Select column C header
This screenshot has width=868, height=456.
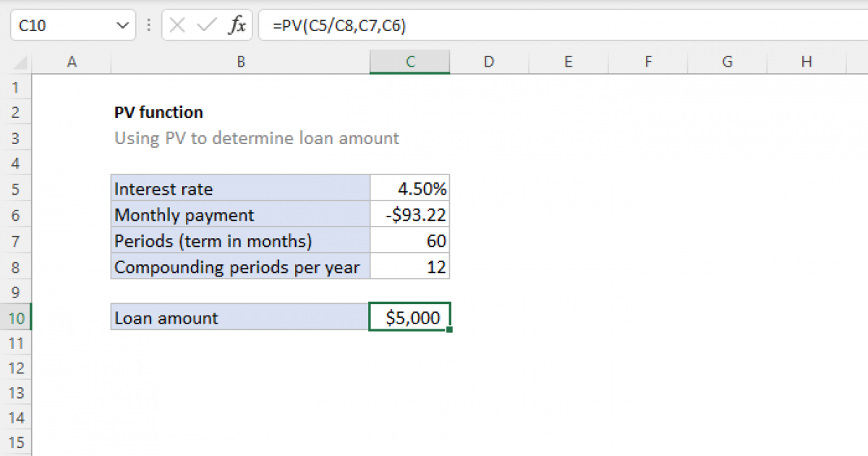409,62
